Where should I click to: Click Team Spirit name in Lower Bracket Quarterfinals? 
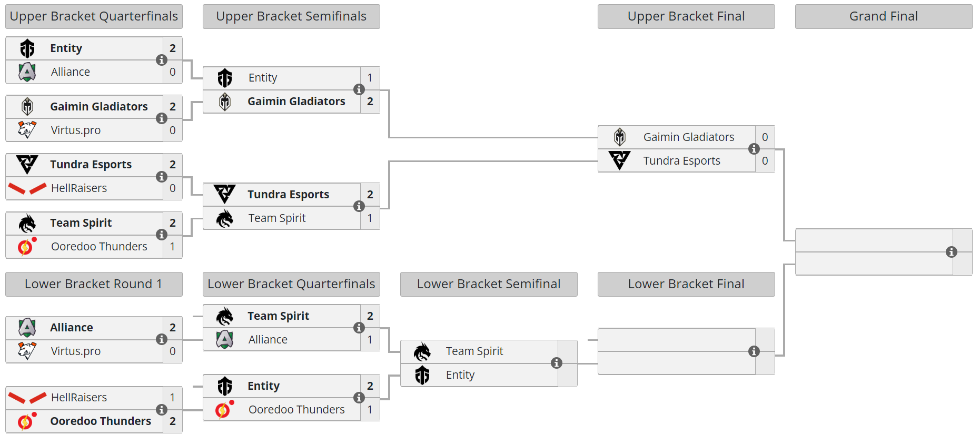coord(278,316)
